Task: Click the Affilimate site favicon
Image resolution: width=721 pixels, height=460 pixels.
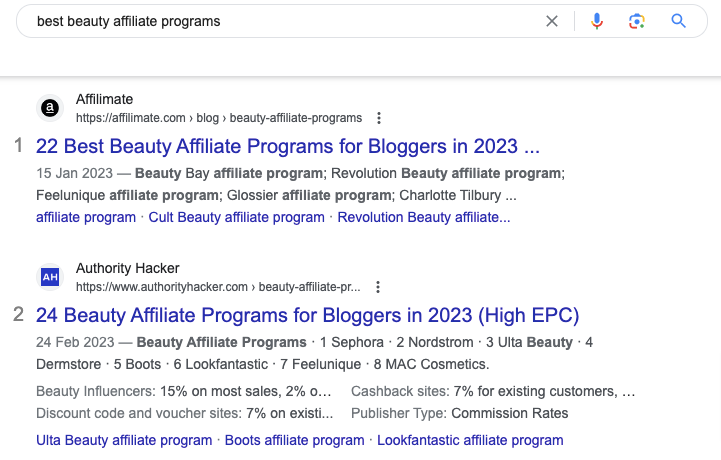Action: click(50, 108)
